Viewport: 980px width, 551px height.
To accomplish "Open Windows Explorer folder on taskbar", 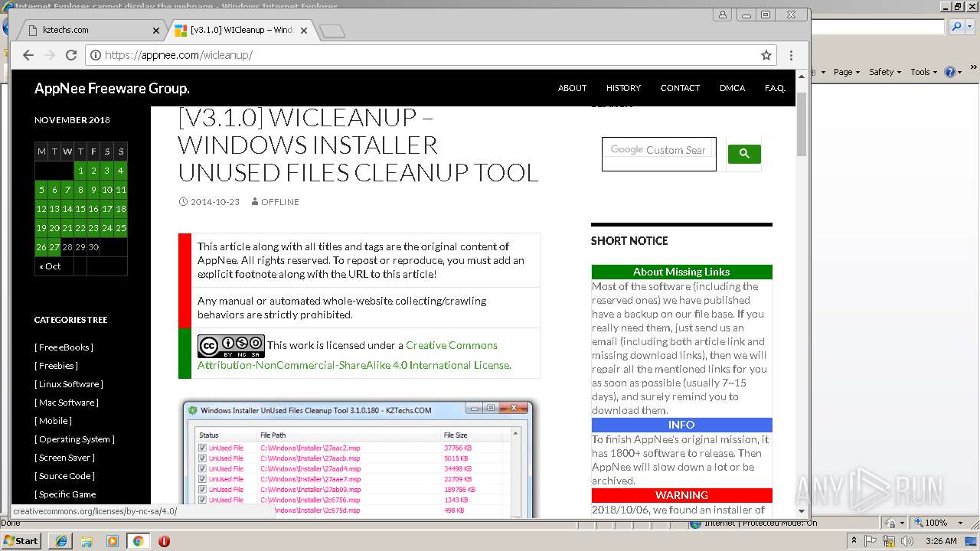I will [x=87, y=541].
